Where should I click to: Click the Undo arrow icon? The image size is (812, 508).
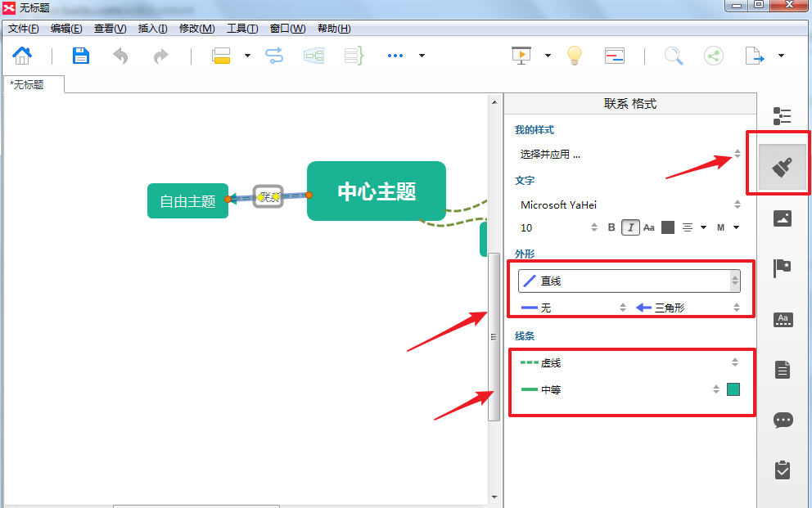tap(121, 55)
